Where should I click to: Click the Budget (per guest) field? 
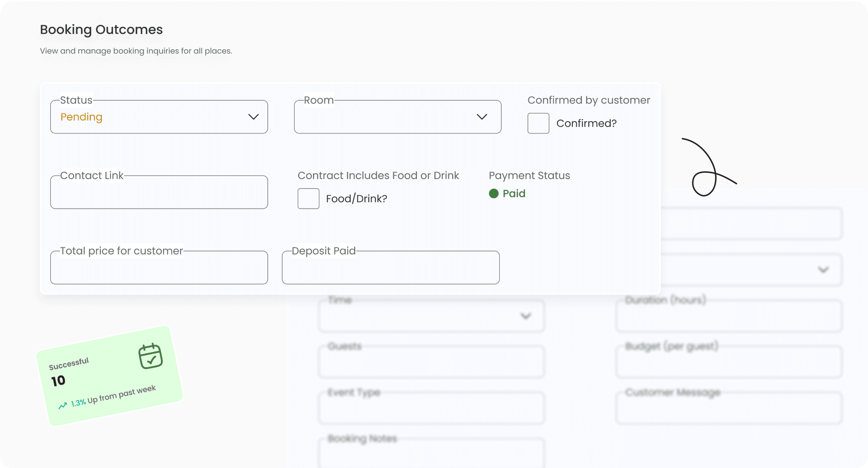(x=728, y=362)
